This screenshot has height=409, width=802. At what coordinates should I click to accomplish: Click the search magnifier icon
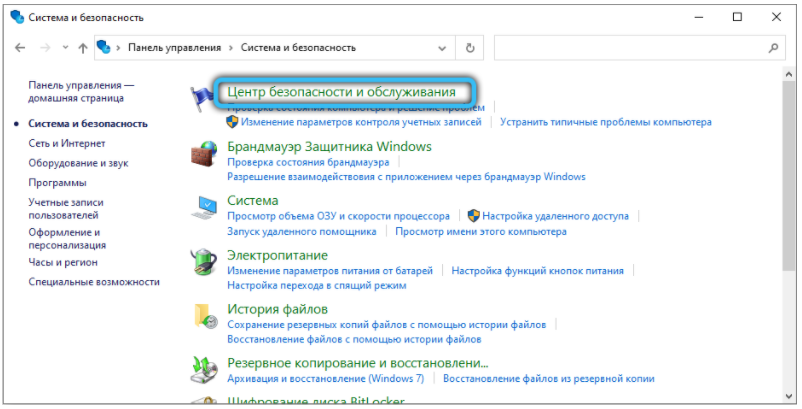tap(772, 47)
